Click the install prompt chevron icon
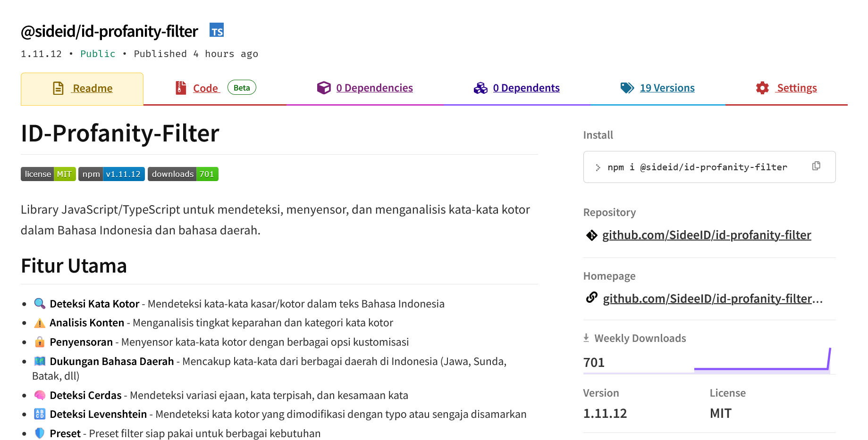Screen dimensions: 868x440 [598, 167]
